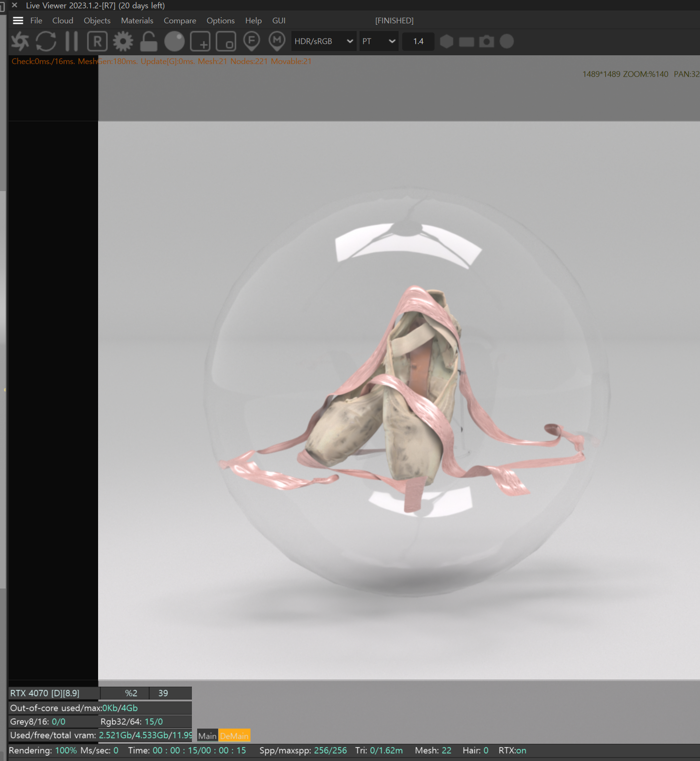Click the camera snapshot toolbar icon
Image resolution: width=700 pixels, height=761 pixels.
click(x=486, y=41)
